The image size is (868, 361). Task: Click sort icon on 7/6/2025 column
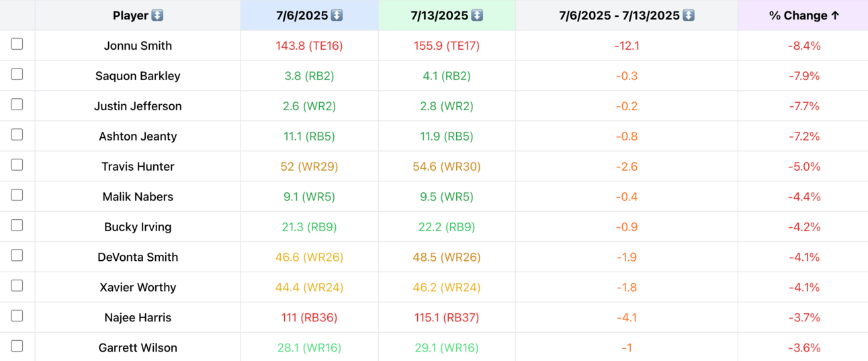337,15
